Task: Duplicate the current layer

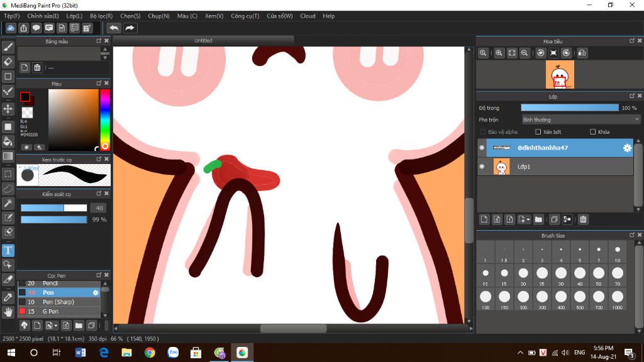Action: tap(554, 219)
